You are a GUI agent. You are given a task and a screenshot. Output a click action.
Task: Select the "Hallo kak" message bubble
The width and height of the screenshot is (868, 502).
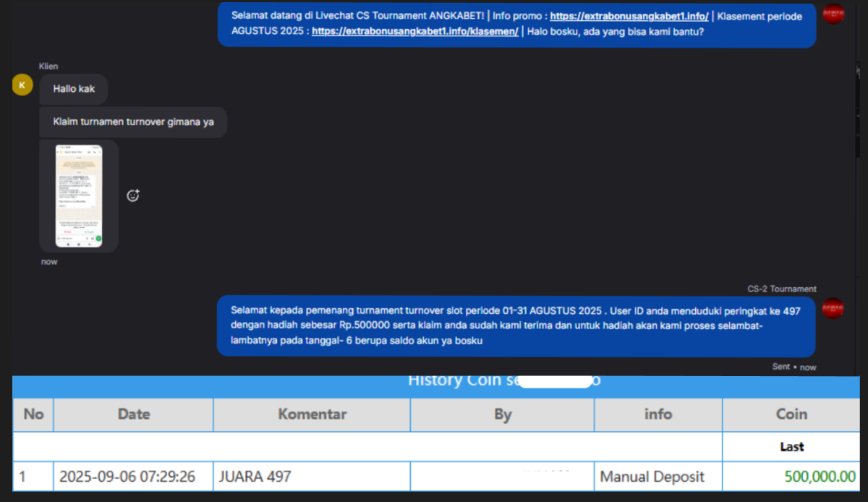click(x=74, y=89)
